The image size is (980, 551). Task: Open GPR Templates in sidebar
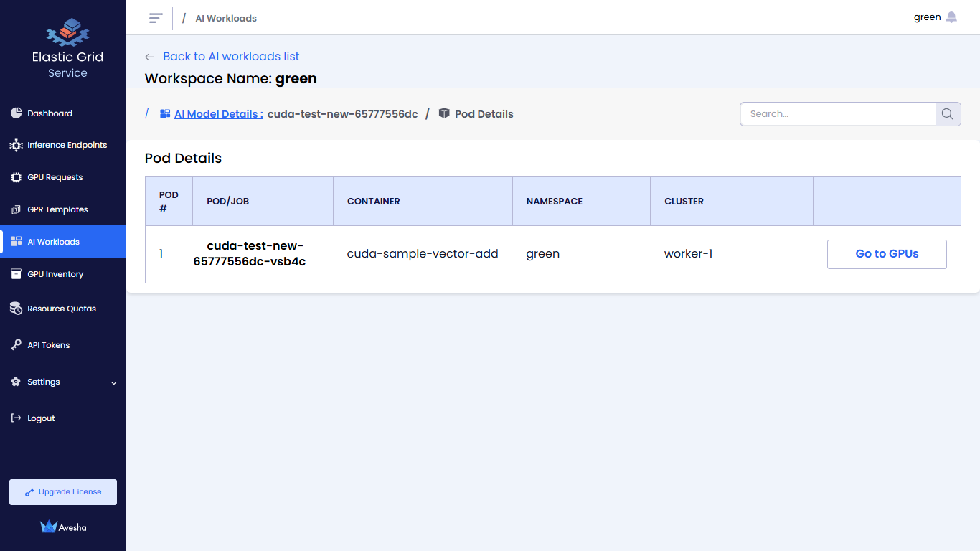[57, 209]
